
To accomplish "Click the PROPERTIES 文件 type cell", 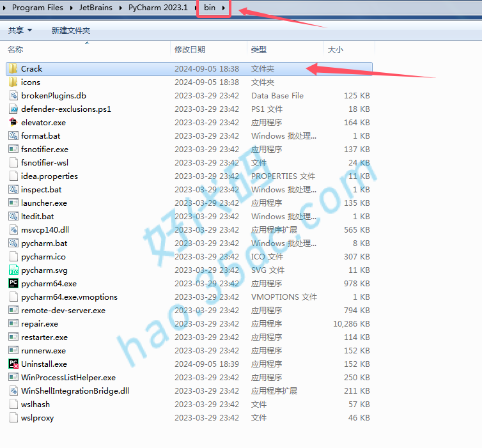I will tap(283, 176).
